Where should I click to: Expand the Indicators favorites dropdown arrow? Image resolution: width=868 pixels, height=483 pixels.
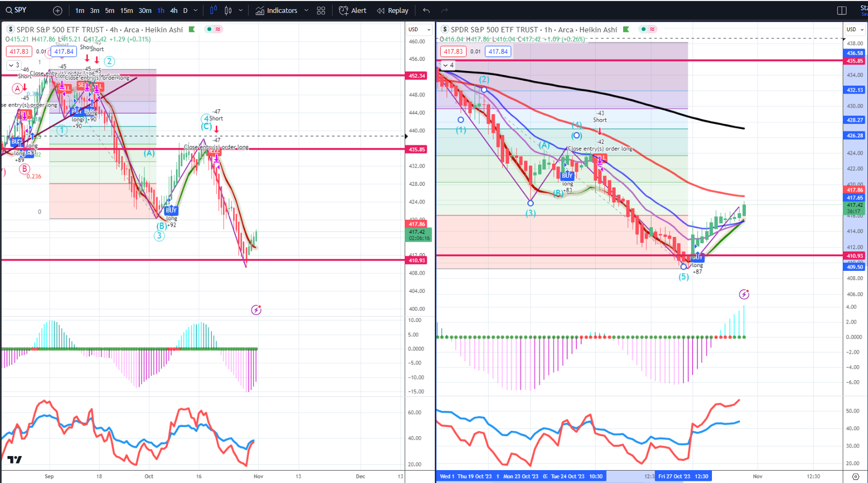[x=306, y=11]
